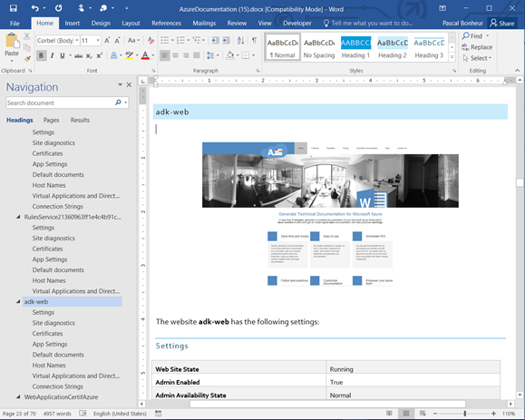
Task: Center align the paragraph
Action: [175, 55]
